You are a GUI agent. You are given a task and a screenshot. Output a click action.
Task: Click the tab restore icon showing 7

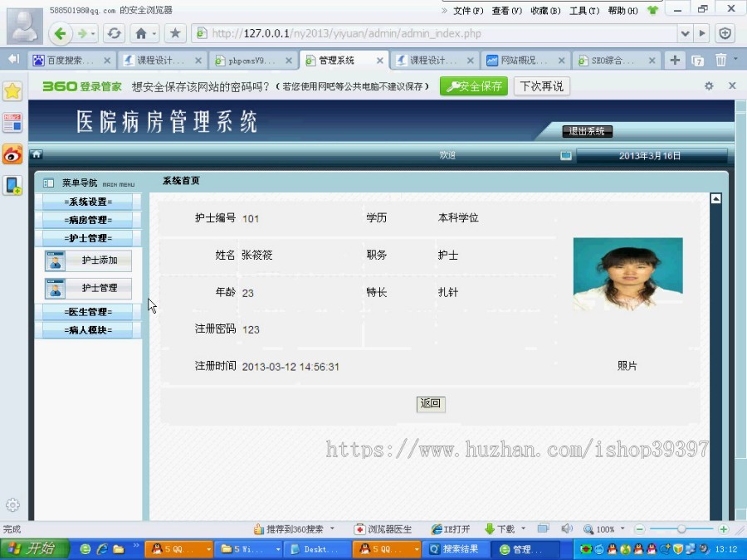tap(697, 61)
